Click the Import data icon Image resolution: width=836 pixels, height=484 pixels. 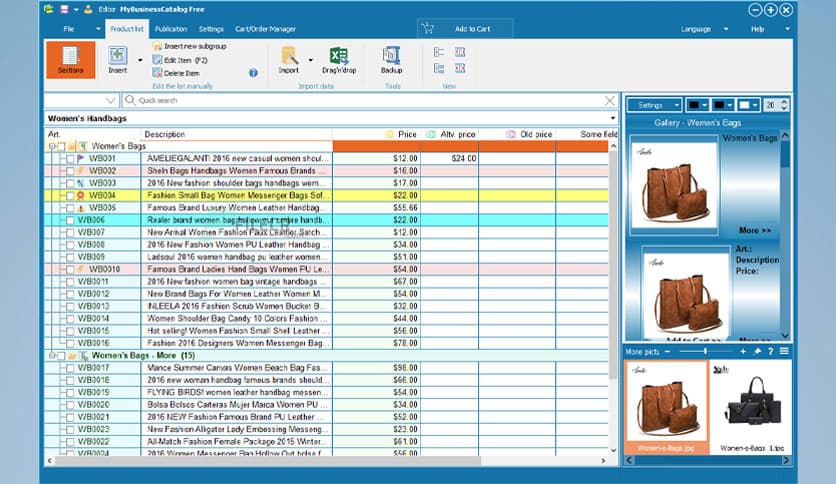pos(289,55)
